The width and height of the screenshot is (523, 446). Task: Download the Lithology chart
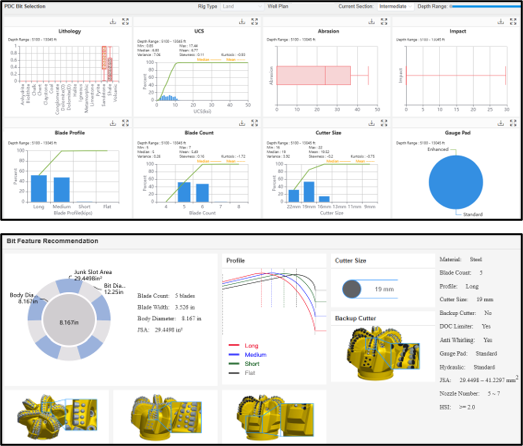(x=113, y=22)
